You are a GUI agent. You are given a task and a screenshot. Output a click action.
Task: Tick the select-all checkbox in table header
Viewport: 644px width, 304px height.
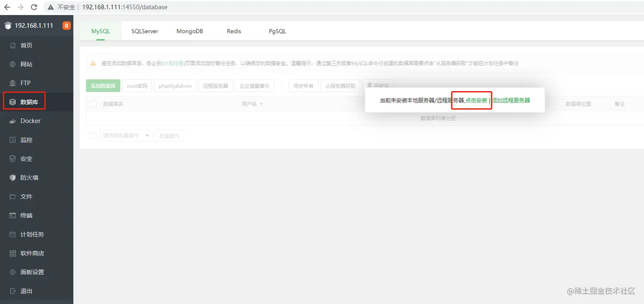(93, 104)
